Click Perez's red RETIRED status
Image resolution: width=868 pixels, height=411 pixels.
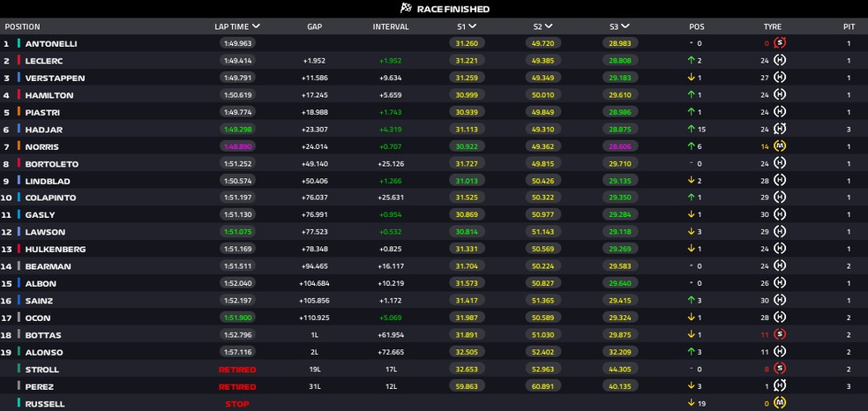(x=237, y=386)
